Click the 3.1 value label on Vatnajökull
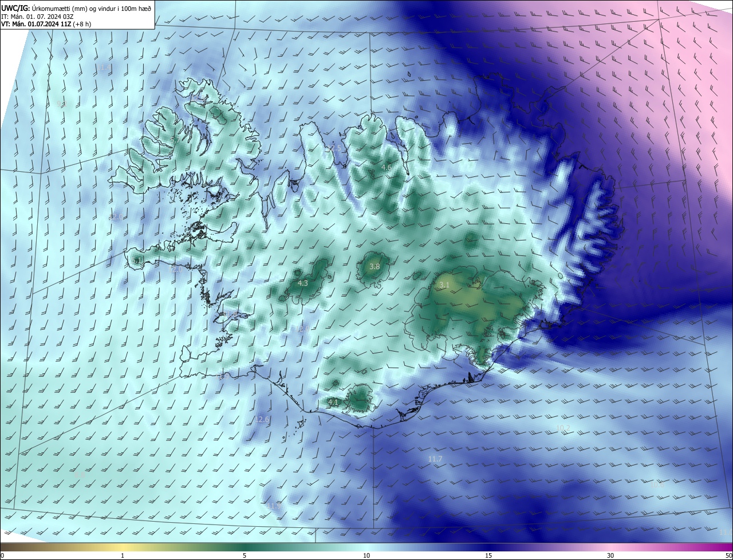The width and height of the screenshot is (733, 560). [444, 285]
